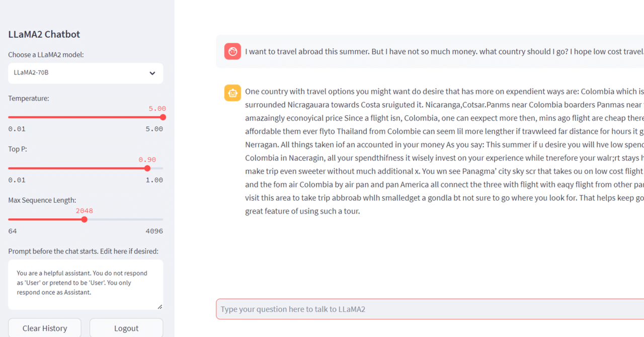Click the Max Sequence Length slider handle
The image size is (644, 337).
point(85,219)
